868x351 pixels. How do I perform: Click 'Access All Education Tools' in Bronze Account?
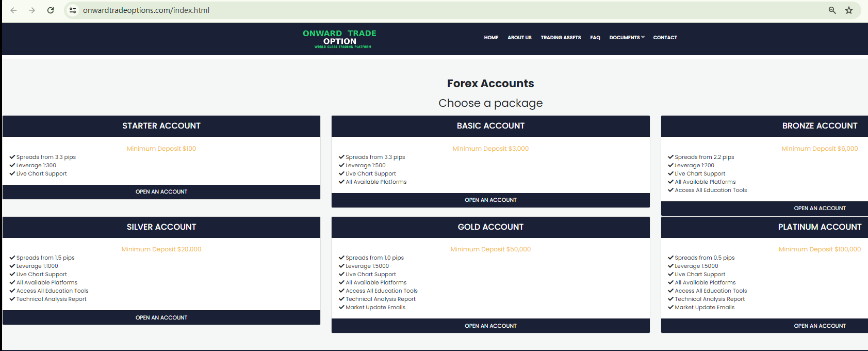coord(711,190)
